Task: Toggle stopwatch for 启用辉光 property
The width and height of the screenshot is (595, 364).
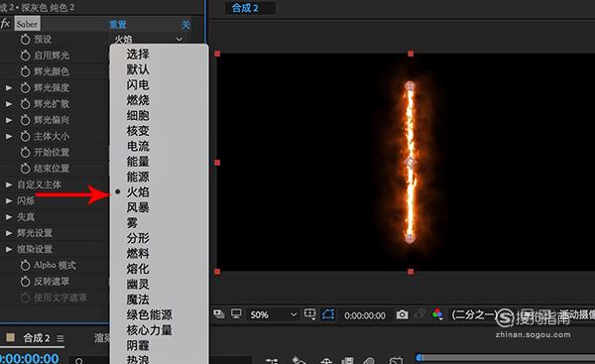Action: [25, 56]
